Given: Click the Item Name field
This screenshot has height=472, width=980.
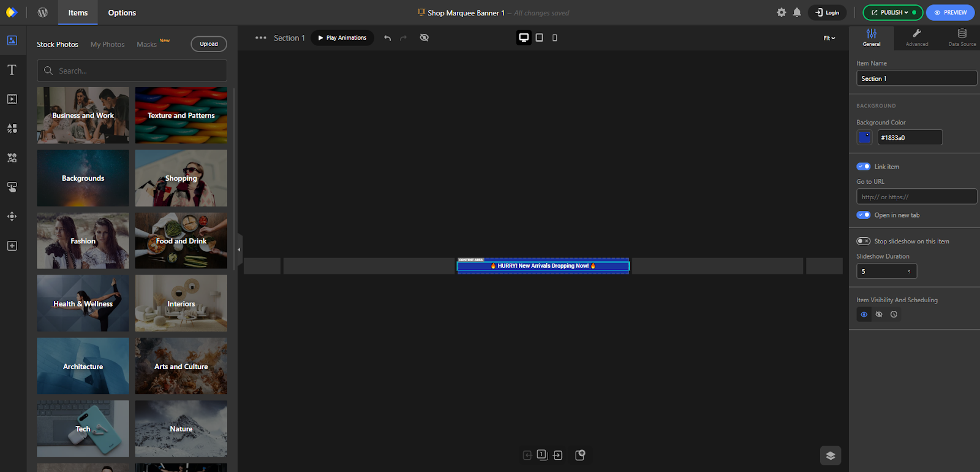Looking at the screenshot, I should 916,78.
